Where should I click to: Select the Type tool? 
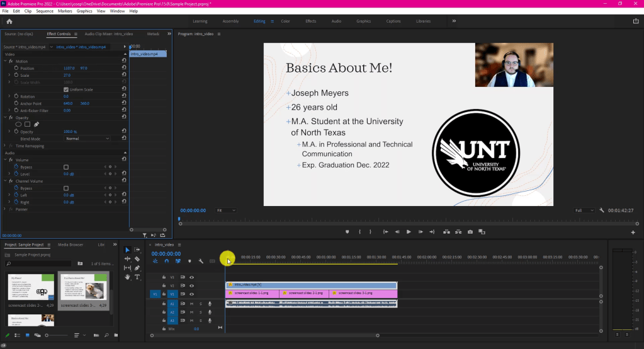click(137, 277)
